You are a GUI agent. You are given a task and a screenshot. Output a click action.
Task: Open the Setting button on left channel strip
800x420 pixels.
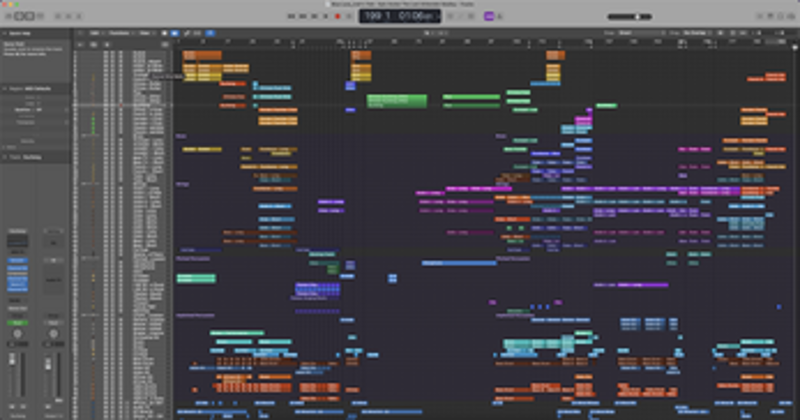tap(17, 231)
